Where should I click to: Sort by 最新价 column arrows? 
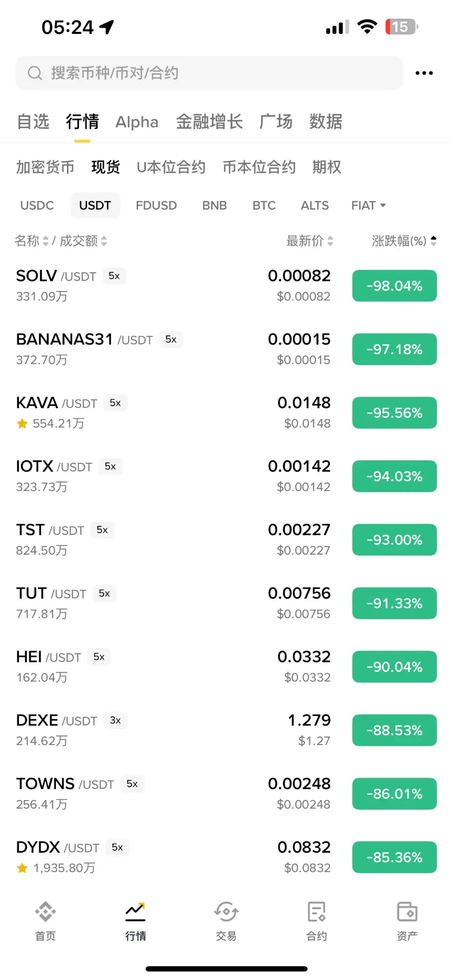(x=330, y=241)
